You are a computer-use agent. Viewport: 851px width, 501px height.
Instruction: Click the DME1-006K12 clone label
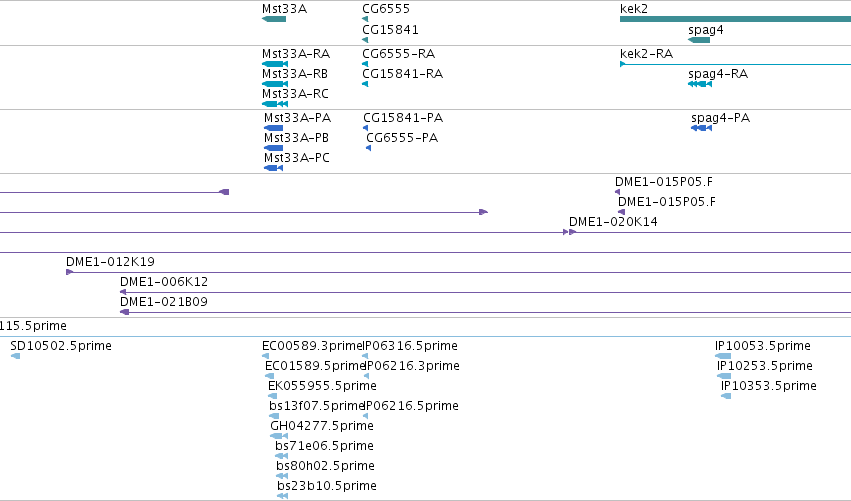coord(164,282)
